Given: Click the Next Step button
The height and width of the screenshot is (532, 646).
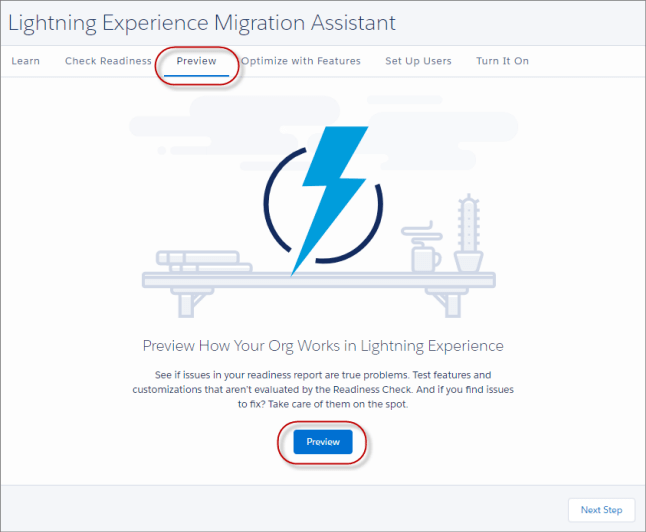Looking at the screenshot, I should 602,510.
